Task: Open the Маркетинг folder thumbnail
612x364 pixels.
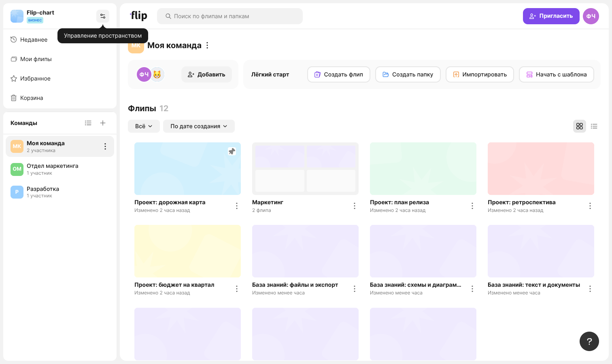Action: 305,169
